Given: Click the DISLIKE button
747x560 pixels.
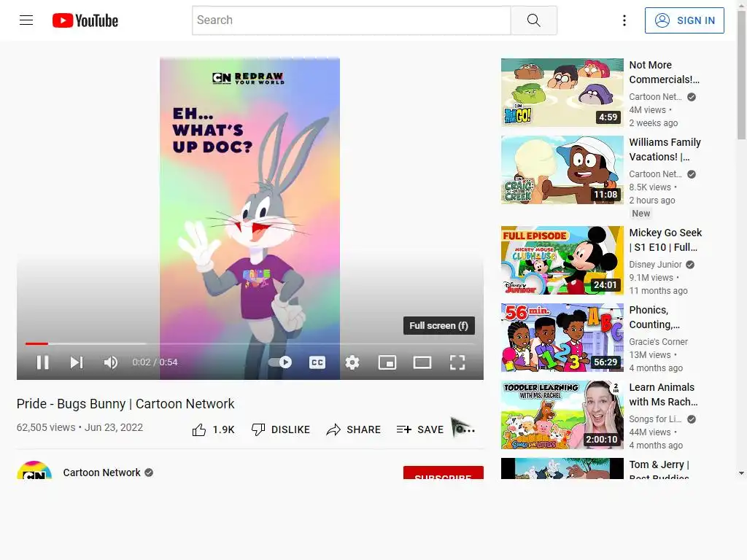Looking at the screenshot, I should (281, 429).
